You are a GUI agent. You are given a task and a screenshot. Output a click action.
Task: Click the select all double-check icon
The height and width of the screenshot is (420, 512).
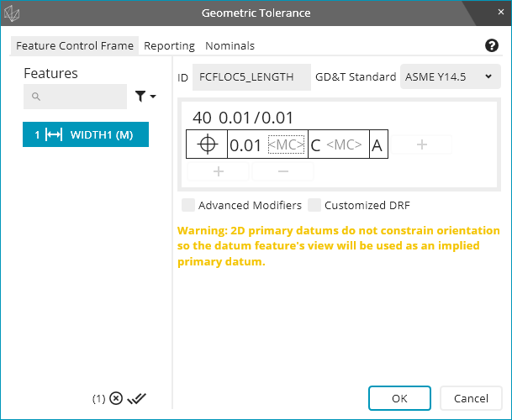[x=137, y=399]
